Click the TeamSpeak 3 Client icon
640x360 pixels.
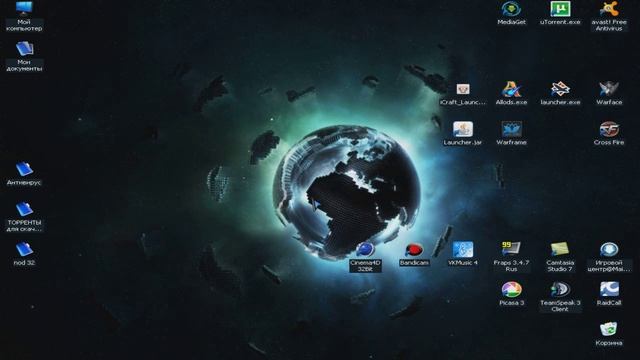tap(560, 289)
